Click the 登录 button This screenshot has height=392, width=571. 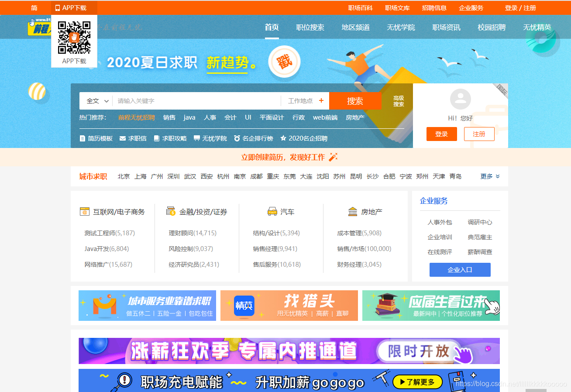pos(441,134)
